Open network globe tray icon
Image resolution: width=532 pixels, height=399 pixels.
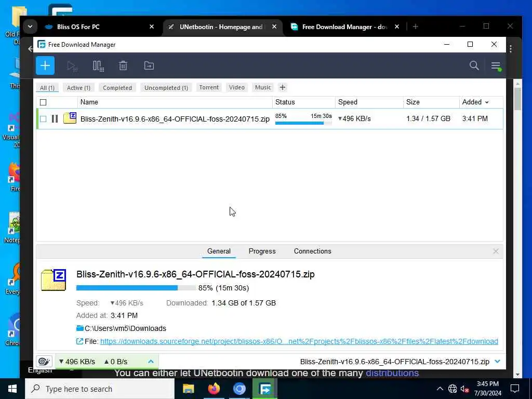tap(453, 389)
